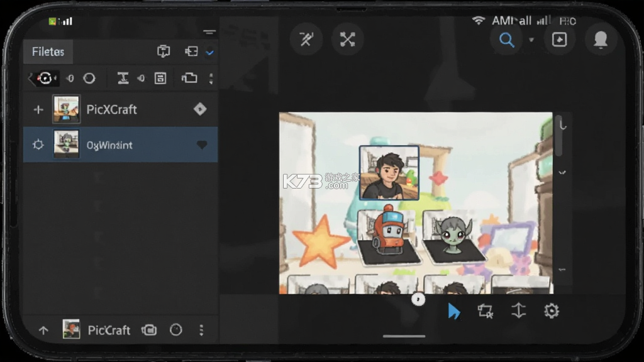This screenshot has width=644, height=362.
Task: Open the panel toolbar overflow dots
Action: click(211, 78)
